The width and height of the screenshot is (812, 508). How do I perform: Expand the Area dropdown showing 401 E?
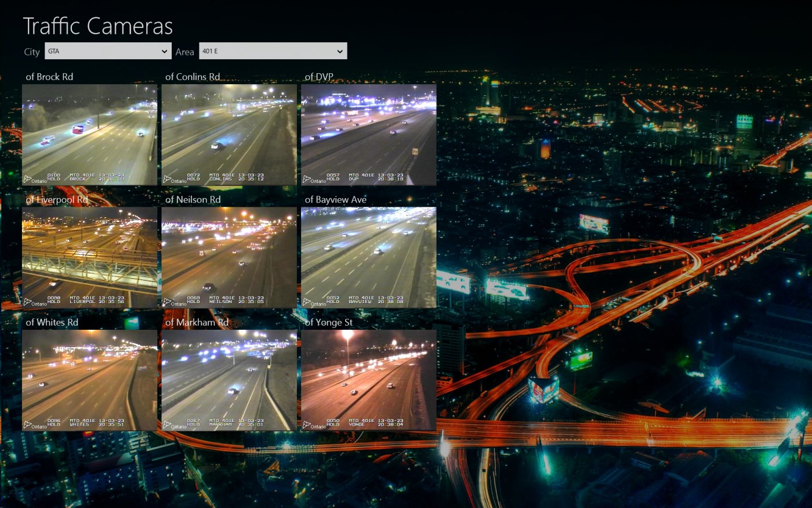point(273,51)
